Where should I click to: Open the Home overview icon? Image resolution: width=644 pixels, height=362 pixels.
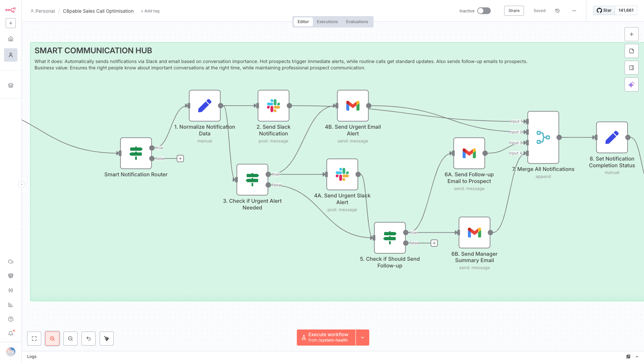coord(11,39)
